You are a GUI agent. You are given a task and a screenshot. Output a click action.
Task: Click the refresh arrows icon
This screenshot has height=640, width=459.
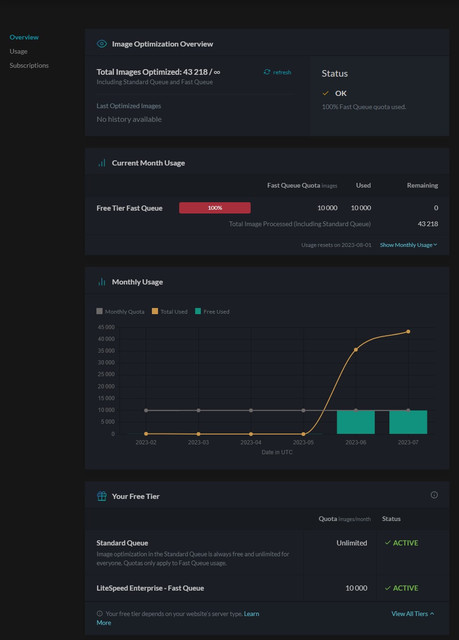(x=267, y=72)
